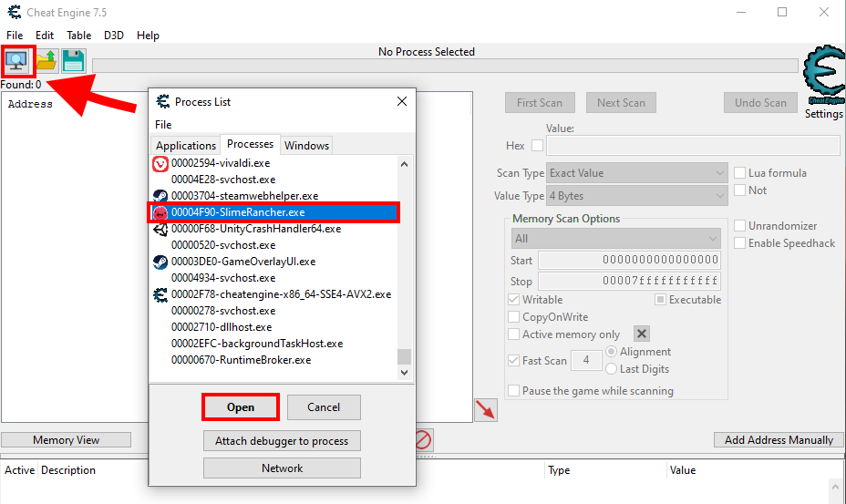The image size is (846, 504).
Task: Enable the CopyOnWrite checkbox
Action: pos(513,317)
